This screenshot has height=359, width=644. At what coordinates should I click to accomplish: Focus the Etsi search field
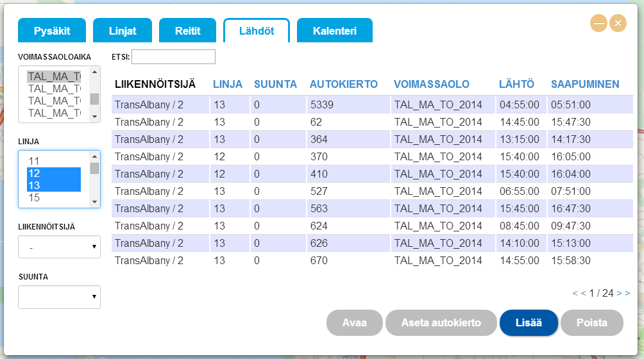pos(173,56)
